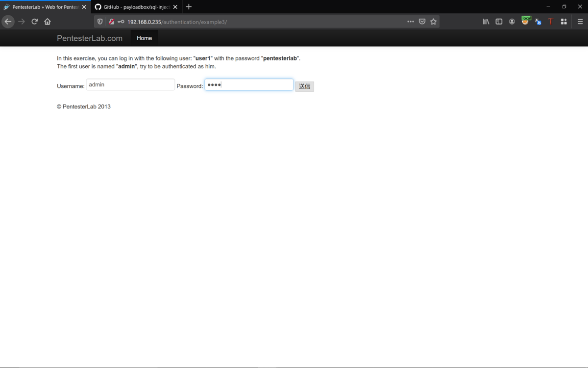Image resolution: width=588 pixels, height=368 pixels.
Task: Click the Username: label
Action: (71, 86)
